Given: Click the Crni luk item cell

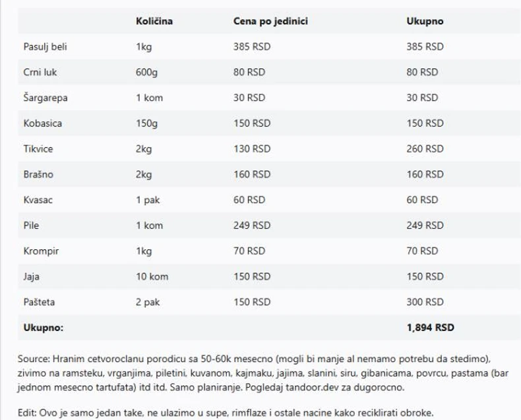Looking at the screenshot, I should point(40,72).
